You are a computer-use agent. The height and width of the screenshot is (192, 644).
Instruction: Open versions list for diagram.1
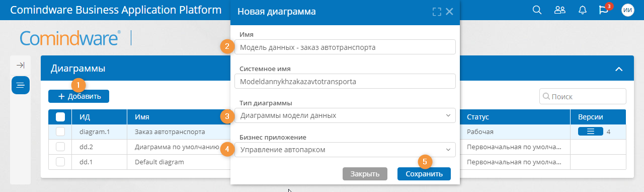click(x=591, y=132)
